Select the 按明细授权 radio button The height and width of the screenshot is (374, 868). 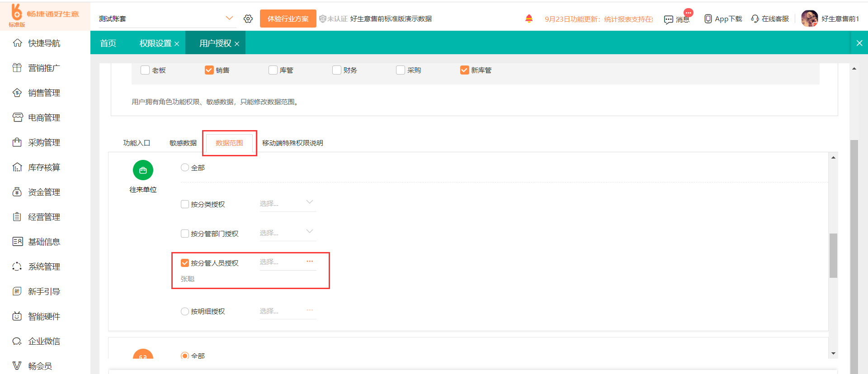(x=185, y=311)
